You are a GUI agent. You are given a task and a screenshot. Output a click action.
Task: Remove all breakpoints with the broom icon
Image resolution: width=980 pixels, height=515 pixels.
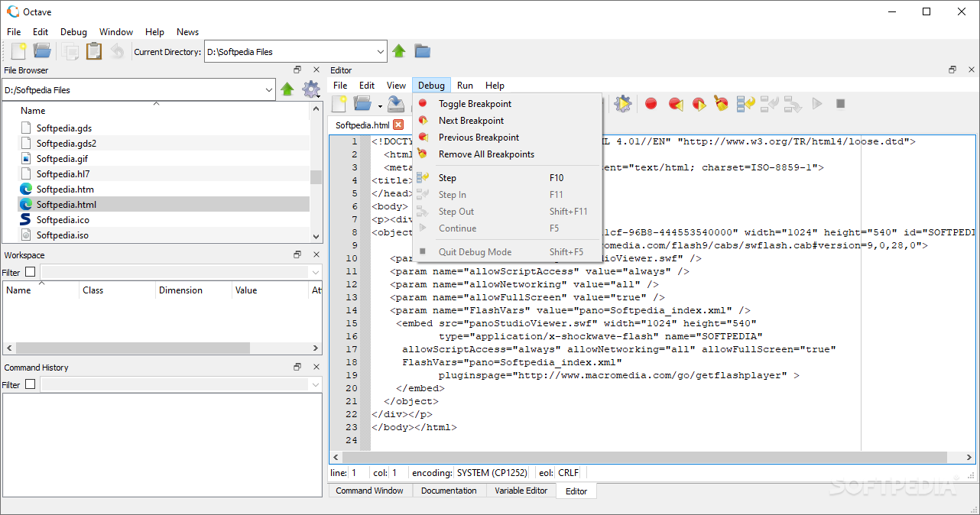(721, 103)
